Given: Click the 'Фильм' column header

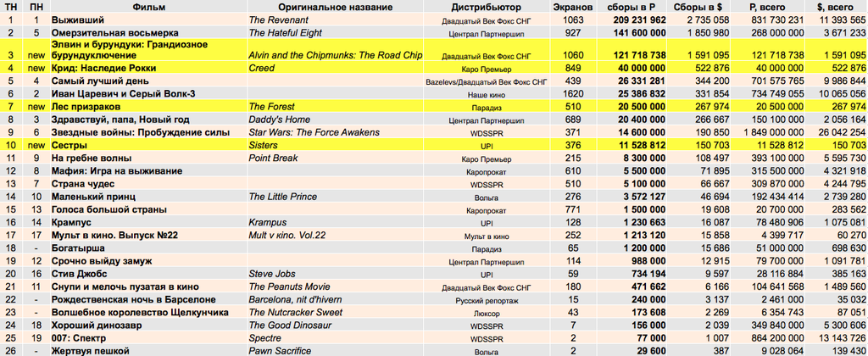Looking at the screenshot, I should [x=147, y=7].
